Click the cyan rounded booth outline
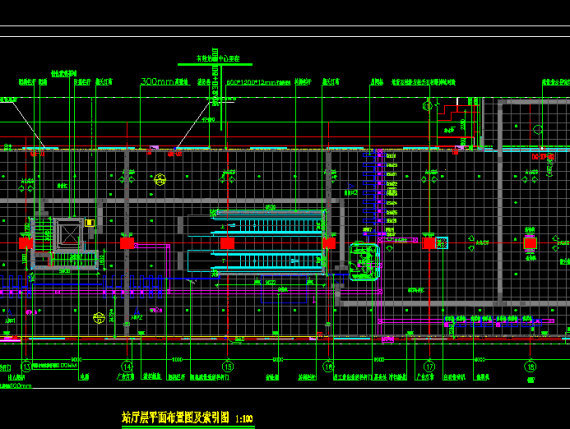Image resolution: width=570 pixels, height=429 pixels. 365,262
